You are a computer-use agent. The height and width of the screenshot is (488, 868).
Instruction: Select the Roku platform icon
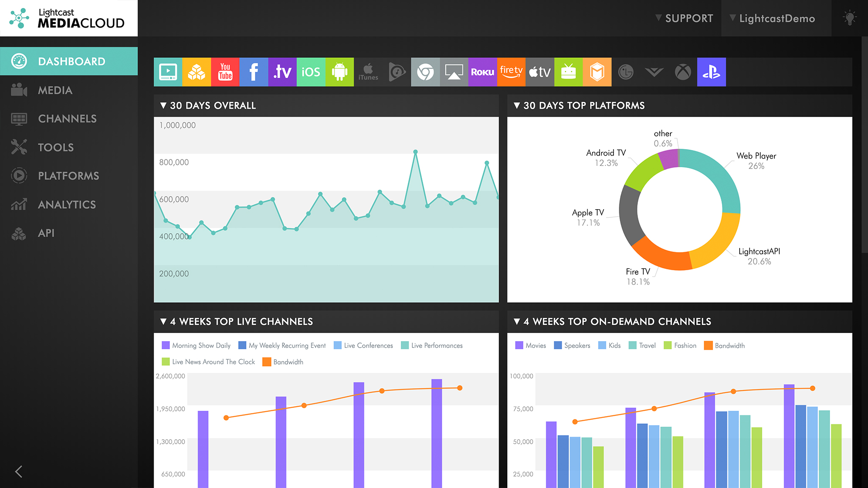point(482,72)
